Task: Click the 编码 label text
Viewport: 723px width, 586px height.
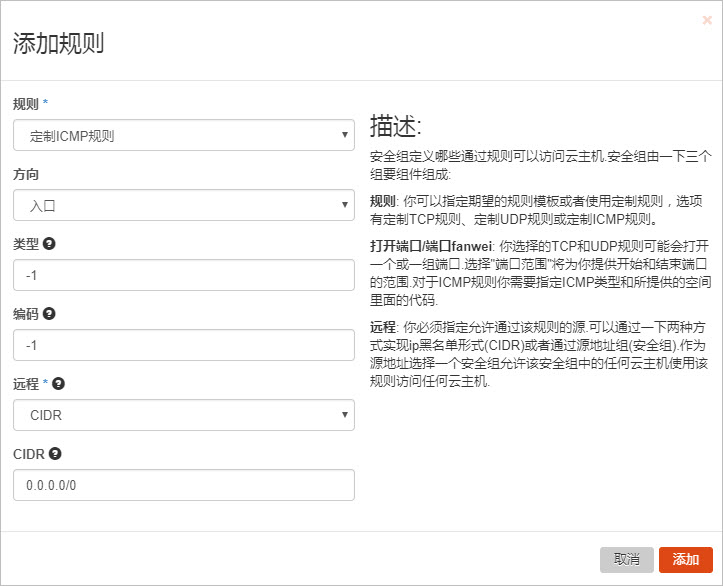Action: 25,314
